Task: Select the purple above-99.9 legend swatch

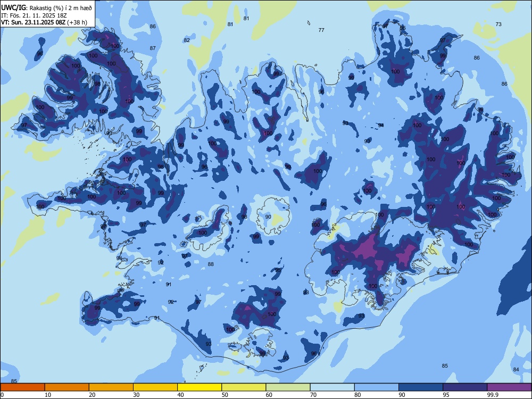Action: click(509, 387)
